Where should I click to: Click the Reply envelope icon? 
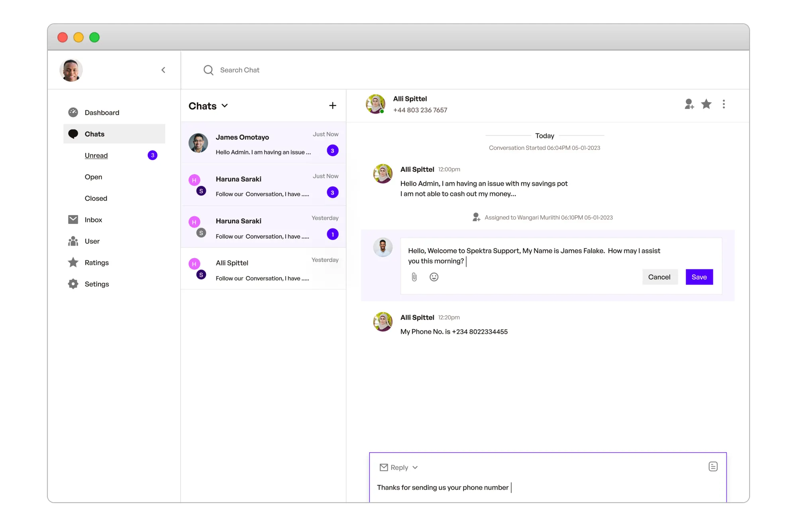(384, 467)
